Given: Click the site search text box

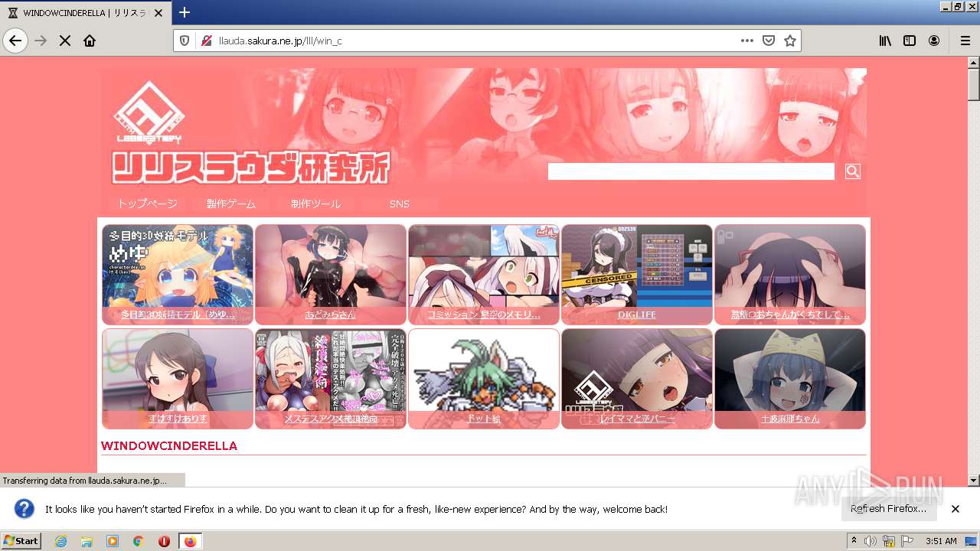Looking at the screenshot, I should click(x=691, y=171).
